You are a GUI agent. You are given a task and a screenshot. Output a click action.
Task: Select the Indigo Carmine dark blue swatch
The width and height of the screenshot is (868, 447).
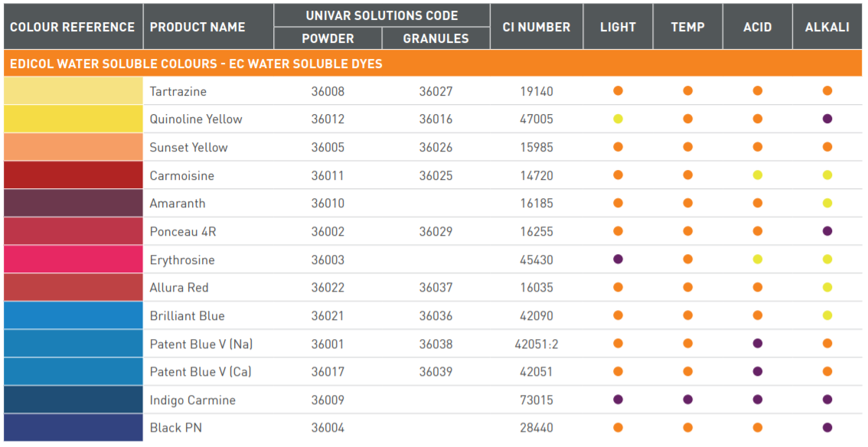tap(73, 400)
